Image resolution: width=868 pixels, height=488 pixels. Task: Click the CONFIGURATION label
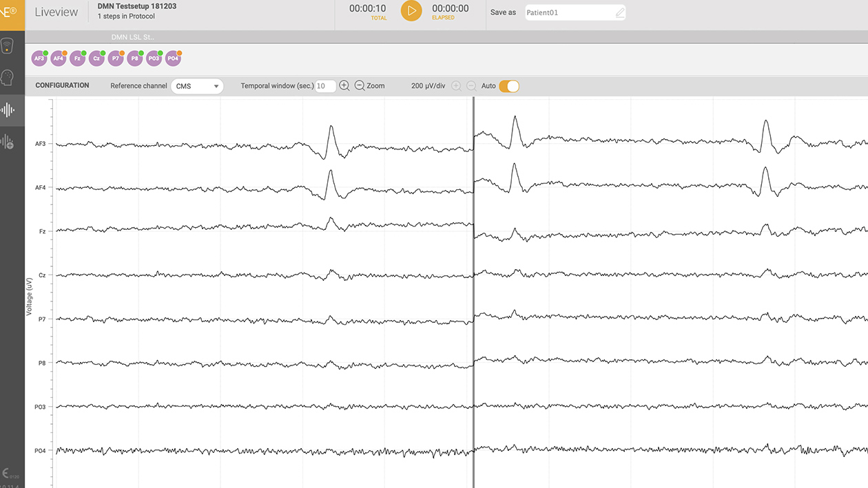pos(62,86)
